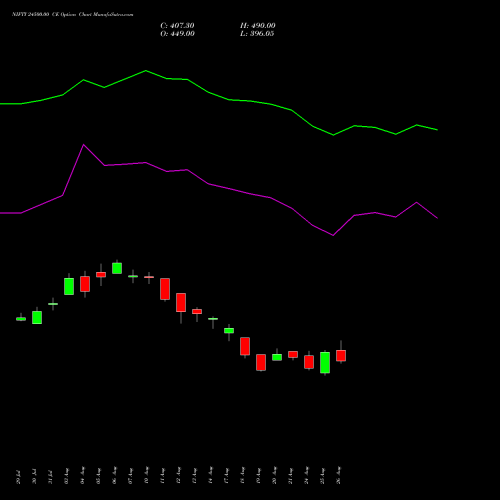Select the close value C: 407.30
This screenshot has height=500, width=500.
coord(177,26)
